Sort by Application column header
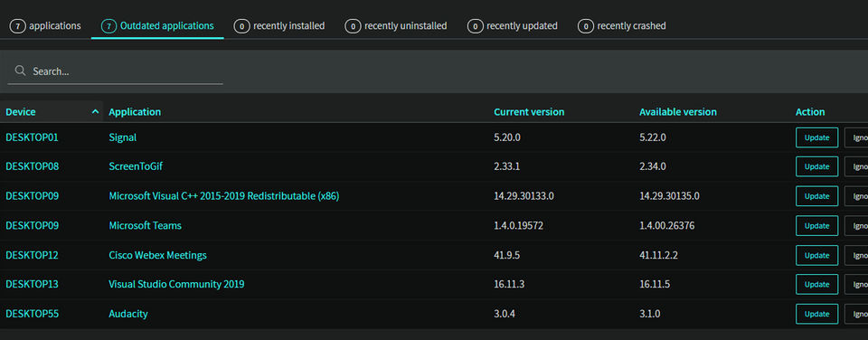The width and height of the screenshot is (868, 340). tap(135, 112)
